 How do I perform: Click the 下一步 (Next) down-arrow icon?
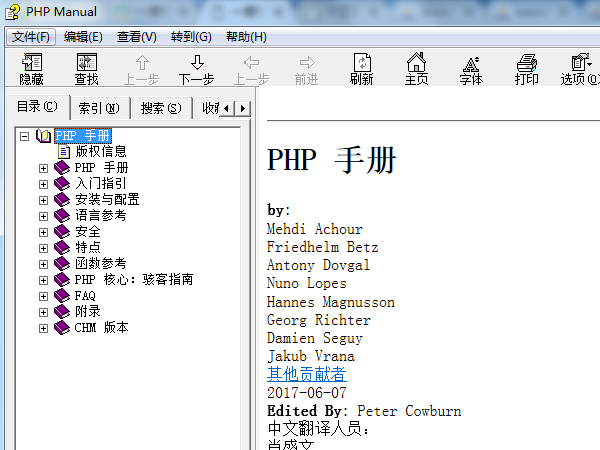pos(197,62)
